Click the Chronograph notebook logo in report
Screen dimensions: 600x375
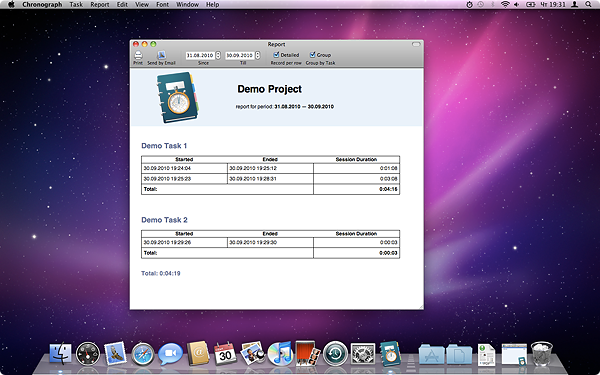pos(178,98)
